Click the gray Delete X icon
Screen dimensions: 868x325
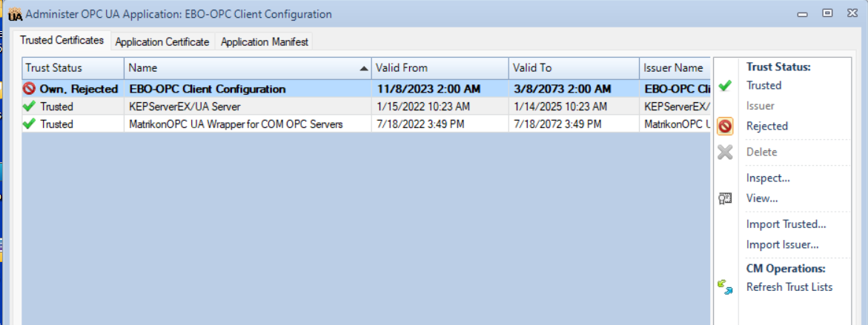point(725,152)
